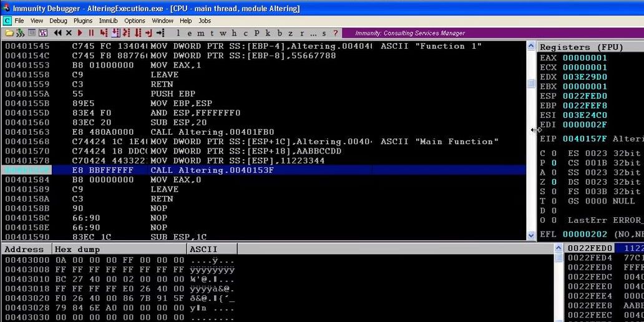Open the Call stack with the k button

tap(268, 33)
